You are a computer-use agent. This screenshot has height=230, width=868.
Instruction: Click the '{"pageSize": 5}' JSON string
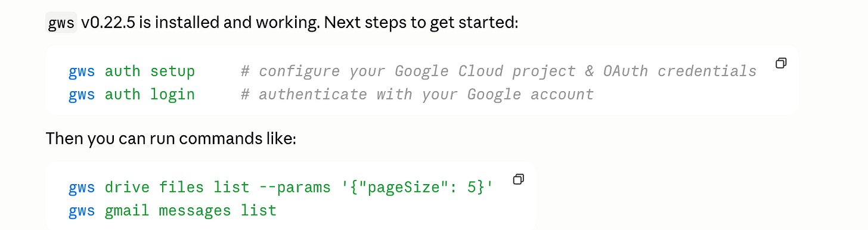pos(417,187)
